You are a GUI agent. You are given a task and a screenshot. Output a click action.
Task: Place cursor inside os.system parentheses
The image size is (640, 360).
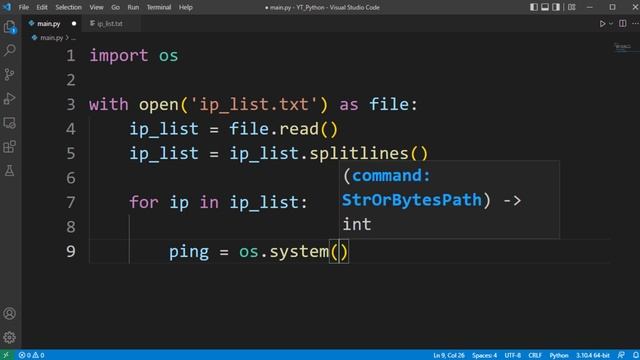[x=339, y=251]
